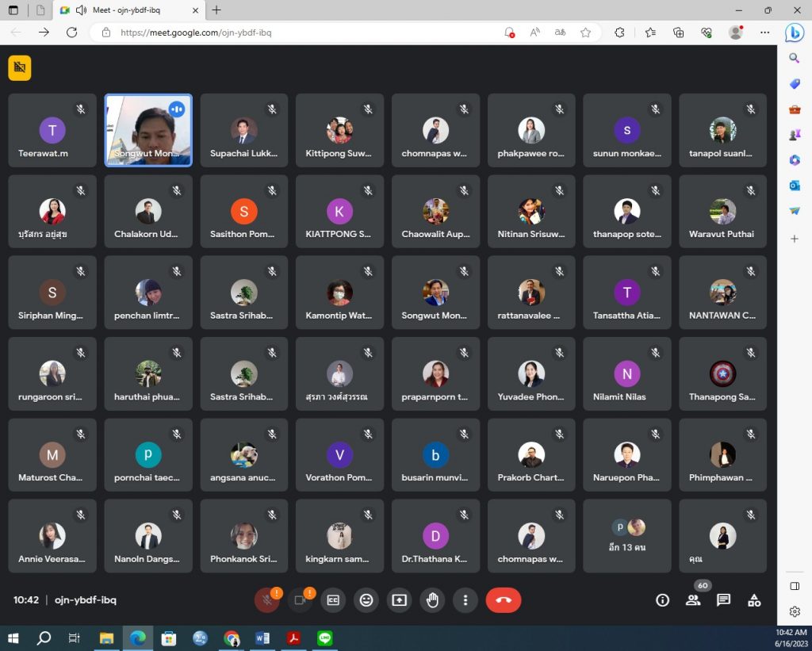Leave call with red hangup button
The image size is (812, 651).
click(x=504, y=600)
